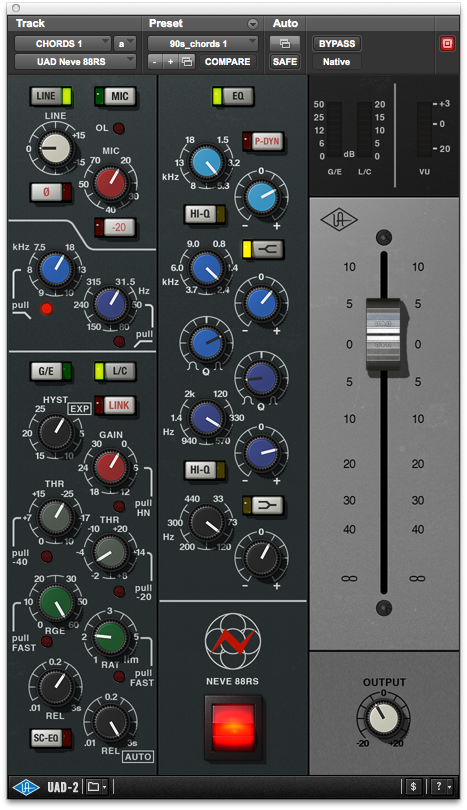Image resolution: width=467 pixels, height=810 pixels.
Task: Click the COMPARE button
Action: [x=227, y=62]
